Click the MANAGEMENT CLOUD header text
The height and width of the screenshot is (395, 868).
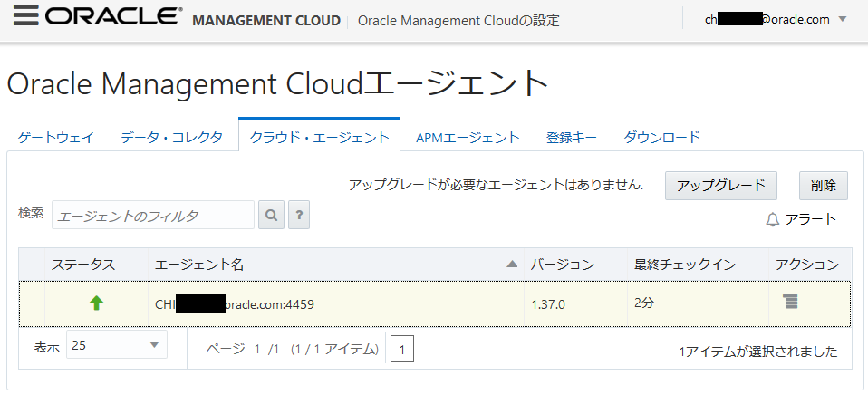[266, 21]
